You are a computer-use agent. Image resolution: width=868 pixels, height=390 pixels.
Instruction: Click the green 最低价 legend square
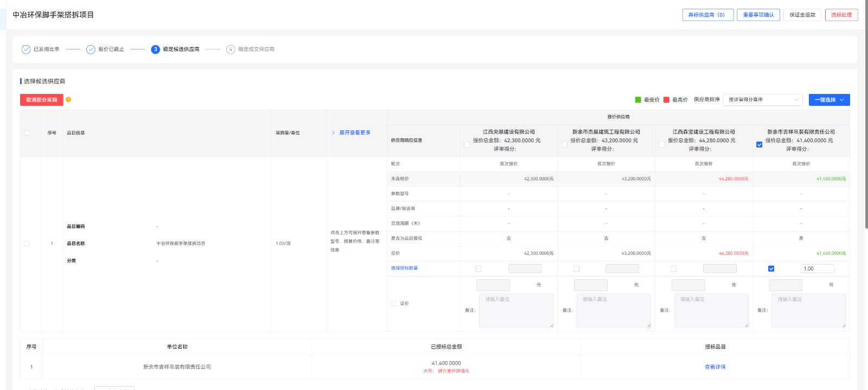coord(638,100)
